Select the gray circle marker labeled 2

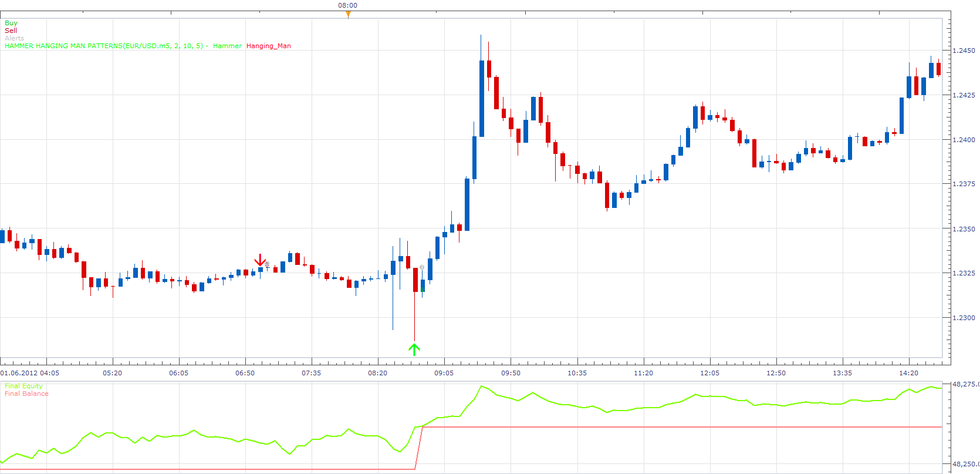point(422,267)
